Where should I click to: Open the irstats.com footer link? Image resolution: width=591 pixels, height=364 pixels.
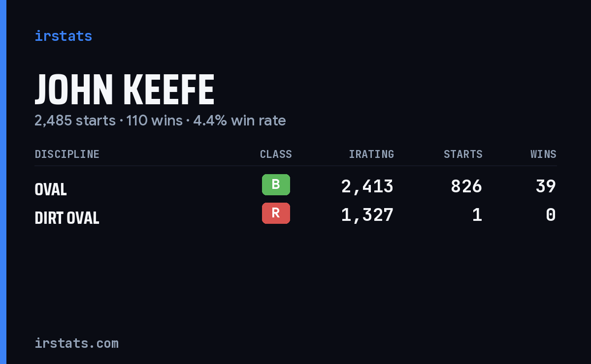tap(77, 343)
